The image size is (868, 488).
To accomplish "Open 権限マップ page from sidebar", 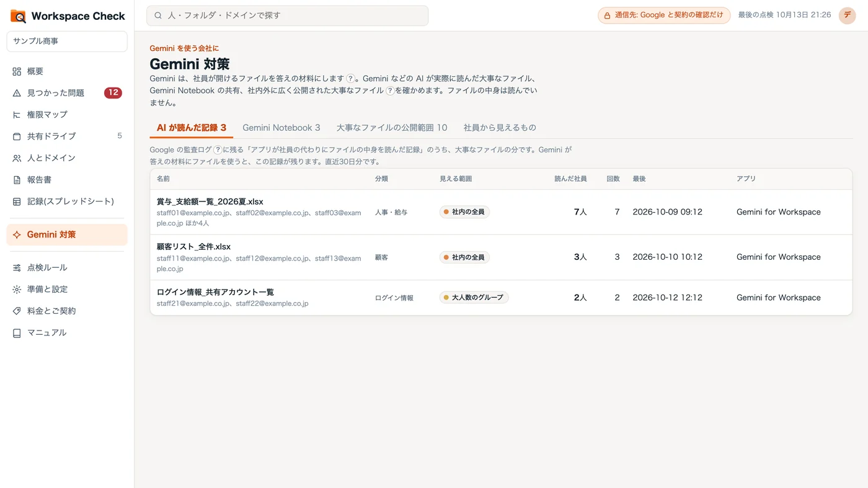I will [67, 115].
